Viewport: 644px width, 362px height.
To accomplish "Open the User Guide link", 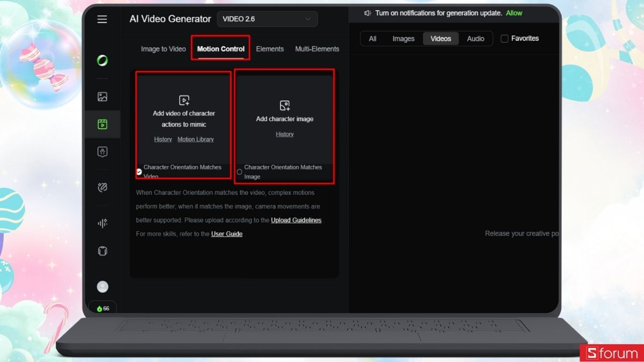I will click(227, 234).
